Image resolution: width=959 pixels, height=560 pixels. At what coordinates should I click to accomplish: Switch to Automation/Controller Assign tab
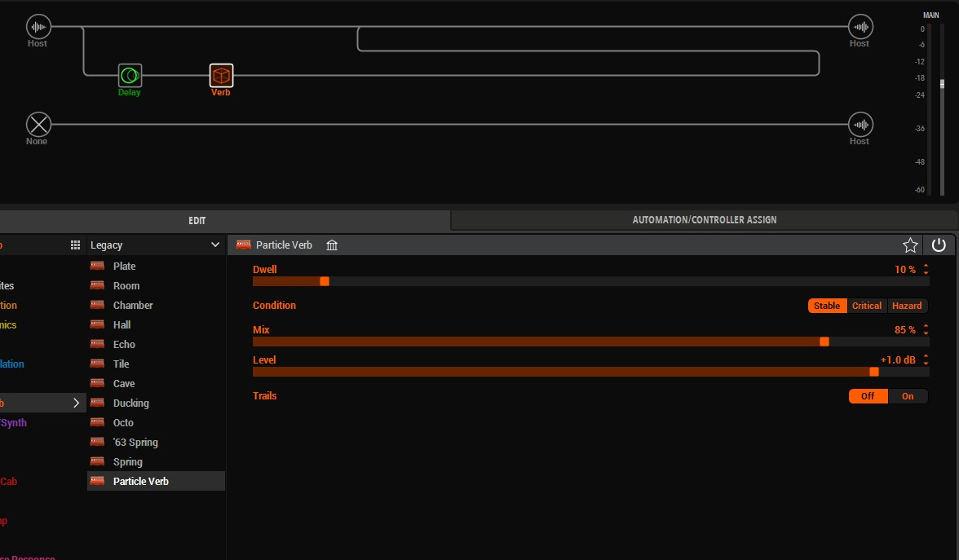[704, 220]
